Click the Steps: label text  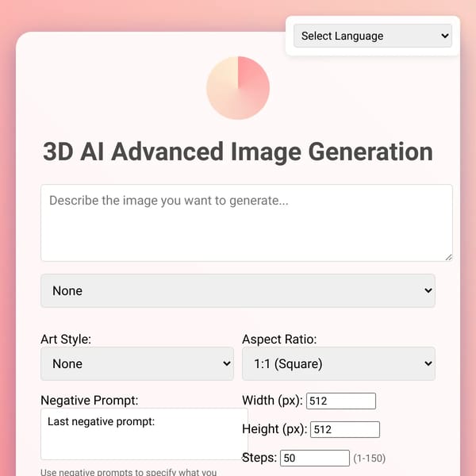click(259, 458)
